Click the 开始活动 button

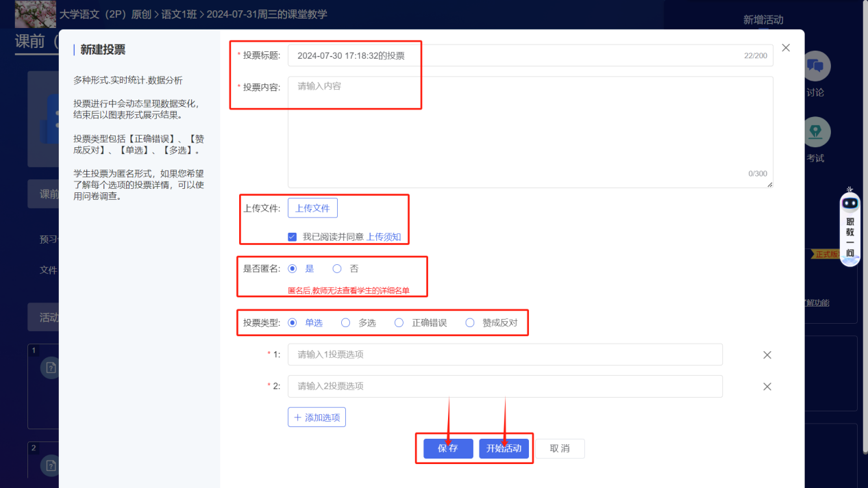click(504, 449)
